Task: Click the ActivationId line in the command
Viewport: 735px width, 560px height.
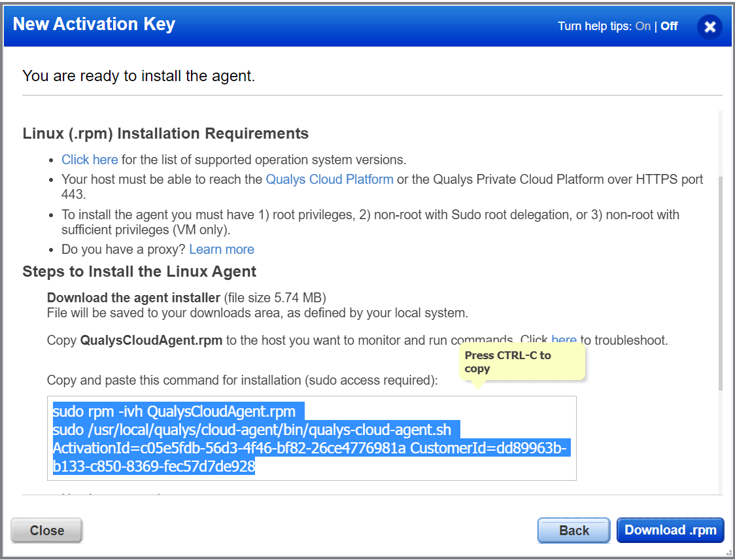Action: [229, 448]
